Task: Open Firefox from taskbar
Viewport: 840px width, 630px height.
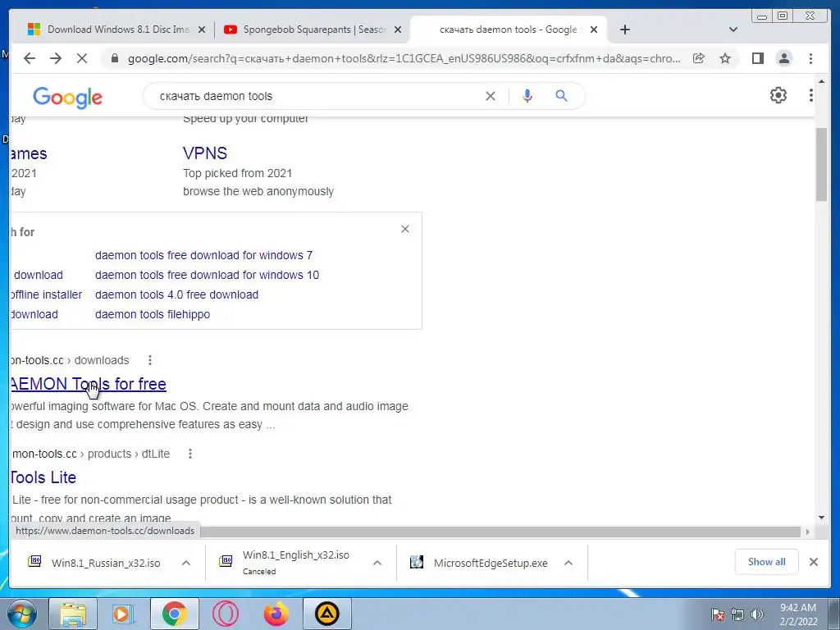Action: [x=276, y=614]
